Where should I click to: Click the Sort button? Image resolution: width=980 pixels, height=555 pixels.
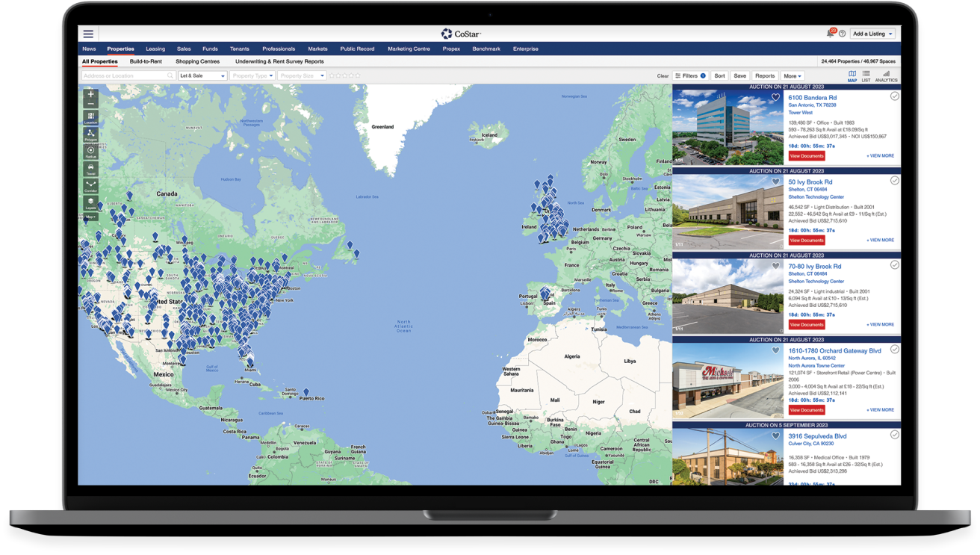point(719,76)
